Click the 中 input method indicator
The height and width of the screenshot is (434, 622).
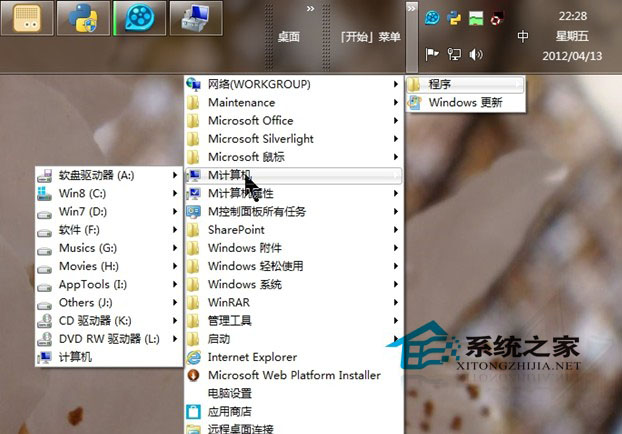pos(523,37)
